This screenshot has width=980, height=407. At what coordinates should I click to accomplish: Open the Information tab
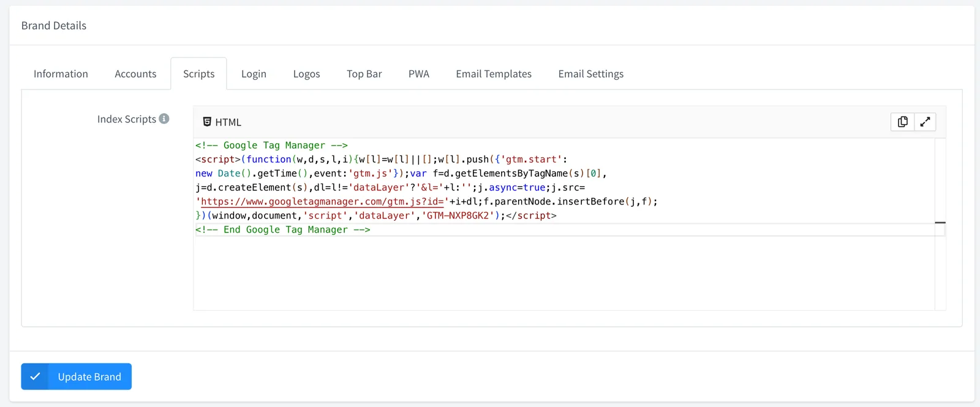(x=61, y=74)
